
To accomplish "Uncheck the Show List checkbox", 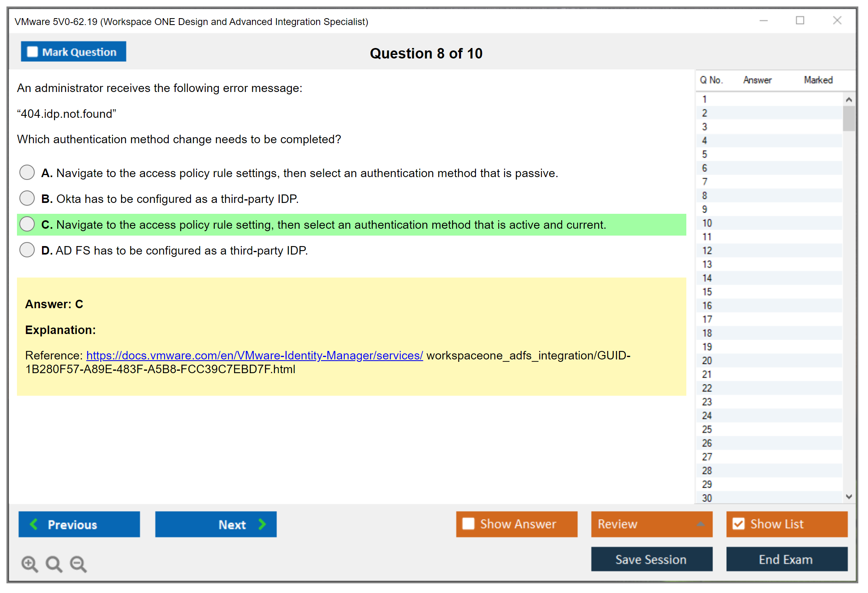I will [x=738, y=524].
